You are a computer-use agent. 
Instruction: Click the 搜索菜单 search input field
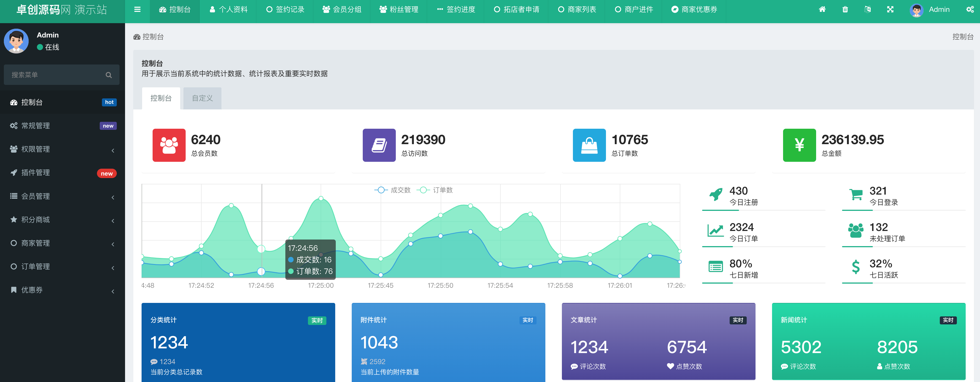tap(62, 75)
